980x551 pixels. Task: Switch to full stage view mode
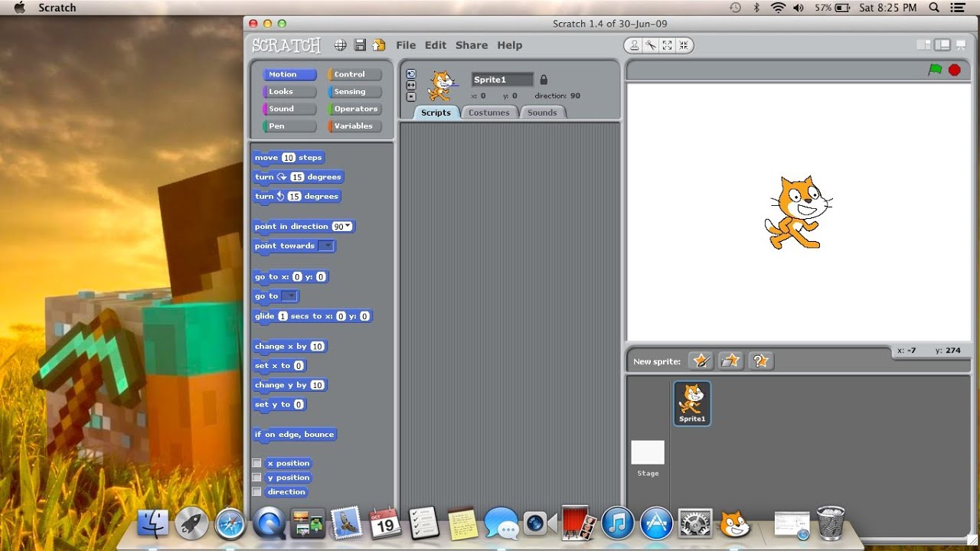point(943,45)
